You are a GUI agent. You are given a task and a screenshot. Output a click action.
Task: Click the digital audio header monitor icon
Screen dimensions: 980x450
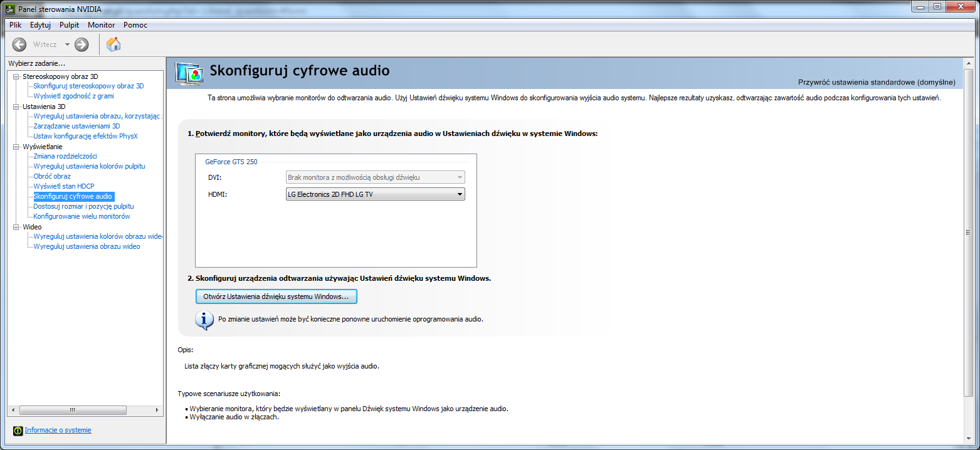[189, 74]
